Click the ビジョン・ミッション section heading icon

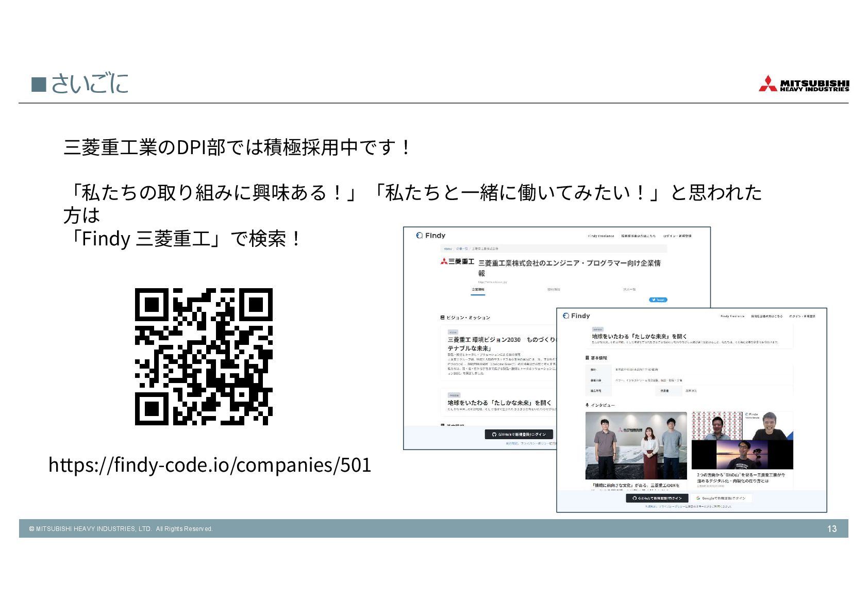(x=442, y=318)
